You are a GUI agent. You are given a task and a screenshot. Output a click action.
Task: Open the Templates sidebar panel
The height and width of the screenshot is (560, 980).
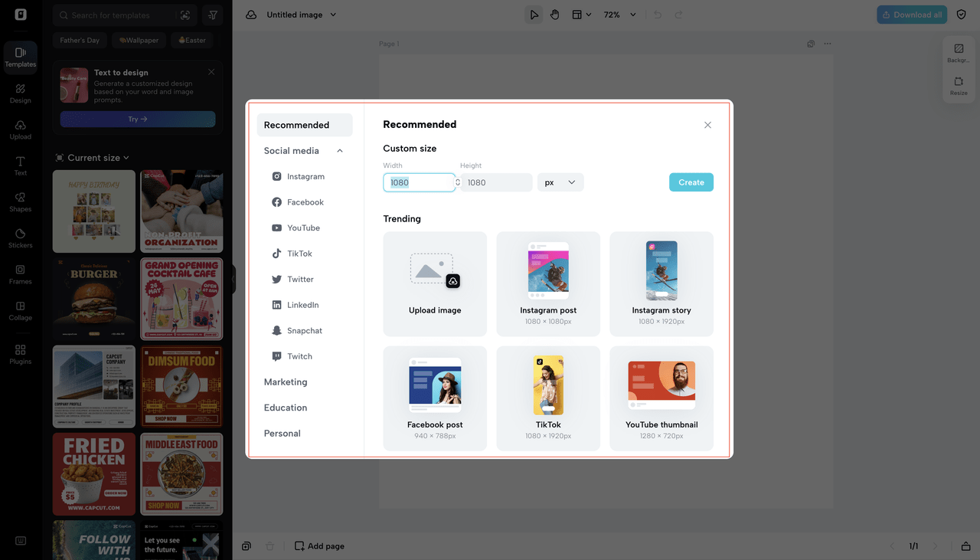21,57
